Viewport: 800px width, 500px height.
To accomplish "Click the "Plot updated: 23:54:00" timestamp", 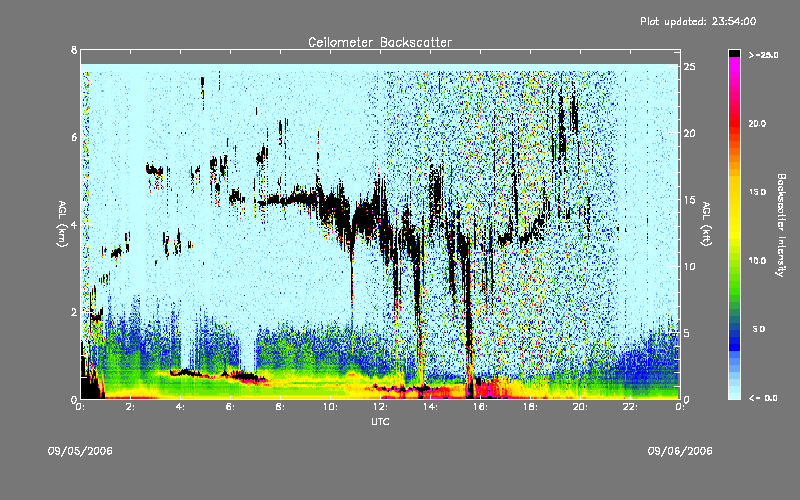I will [x=698, y=21].
